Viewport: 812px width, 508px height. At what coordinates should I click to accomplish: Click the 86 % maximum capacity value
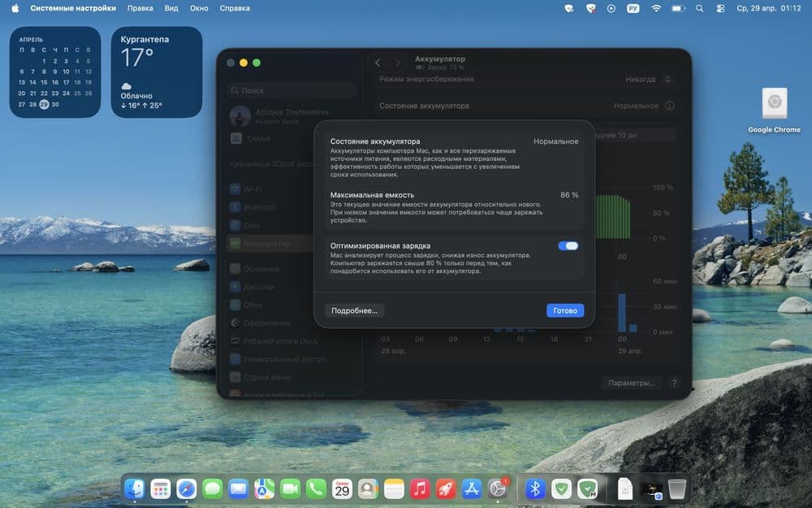(x=569, y=195)
